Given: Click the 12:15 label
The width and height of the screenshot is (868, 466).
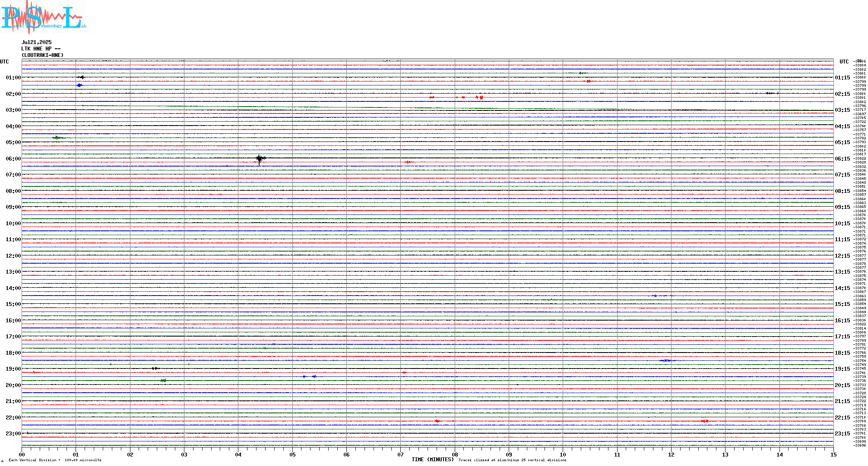Looking at the screenshot, I should point(842,256).
